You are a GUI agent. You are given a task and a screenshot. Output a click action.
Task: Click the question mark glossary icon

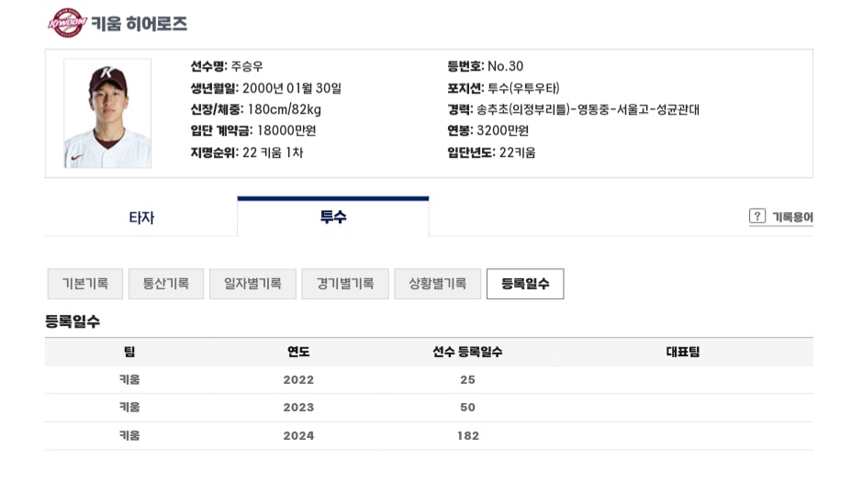pyautogui.click(x=757, y=216)
